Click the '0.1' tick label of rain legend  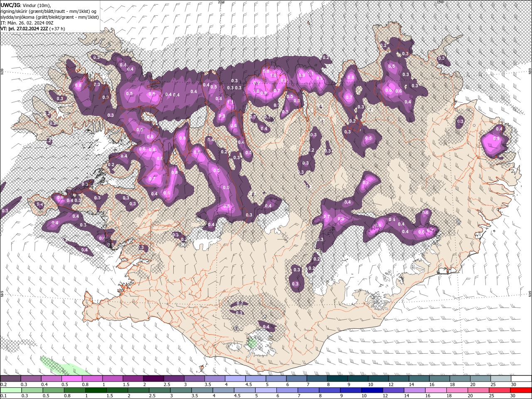coord(3,396)
